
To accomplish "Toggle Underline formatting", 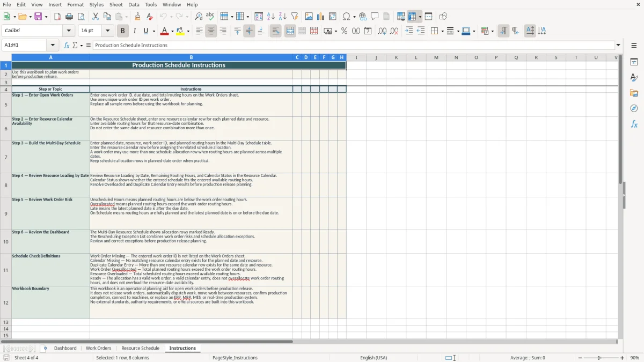I will coord(145,31).
